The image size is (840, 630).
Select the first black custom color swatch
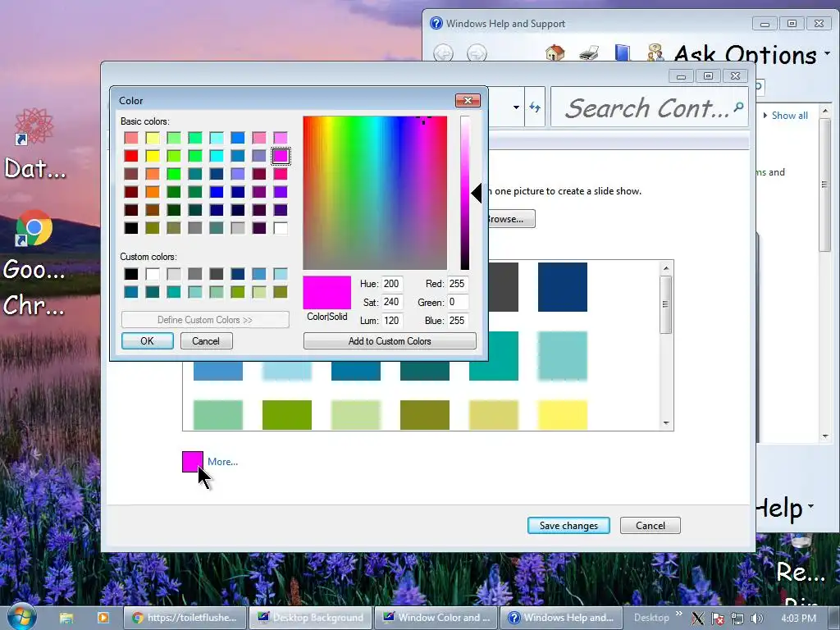click(x=131, y=274)
